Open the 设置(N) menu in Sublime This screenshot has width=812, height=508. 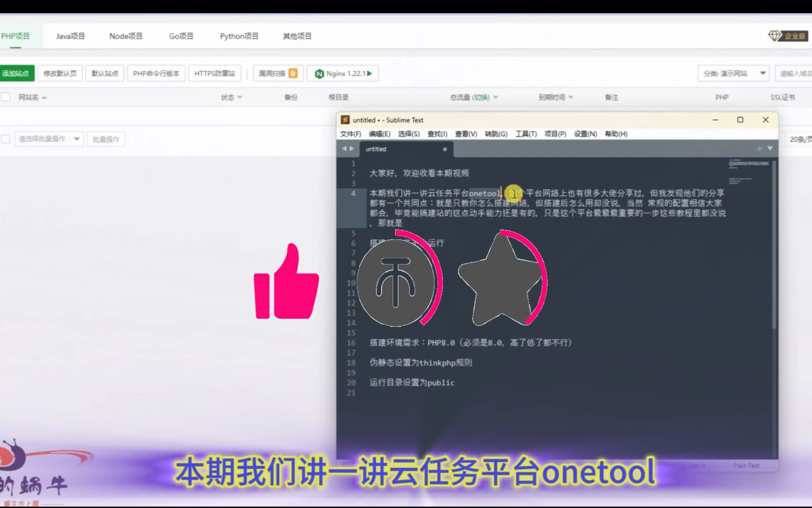[x=585, y=134]
